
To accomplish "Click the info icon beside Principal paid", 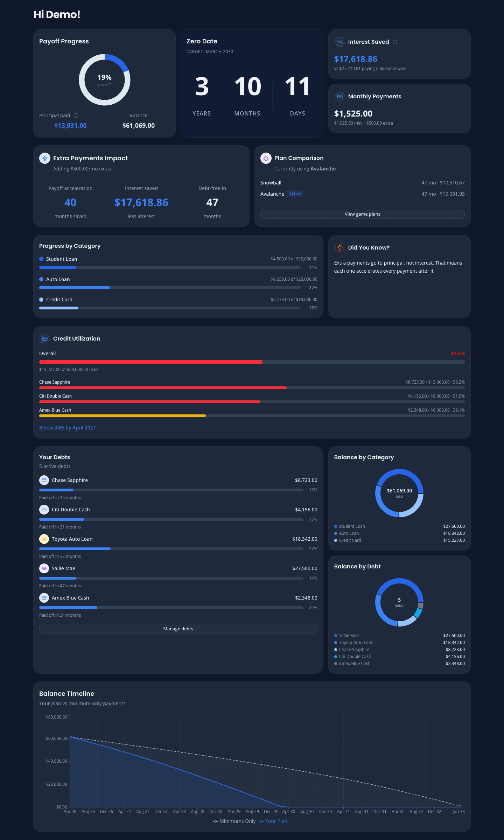I will 76,115.
